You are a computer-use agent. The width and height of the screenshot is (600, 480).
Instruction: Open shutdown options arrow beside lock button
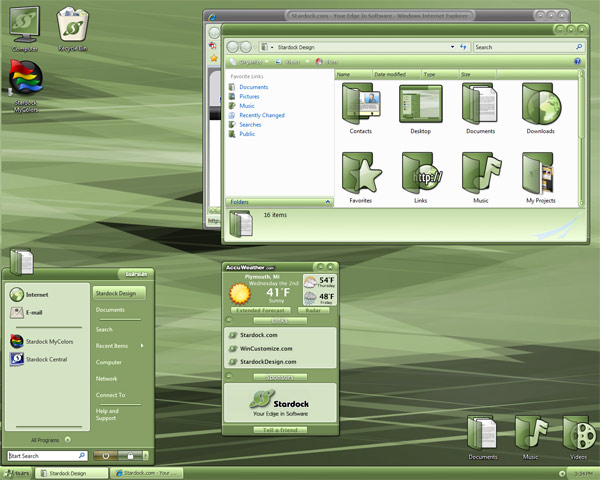145,456
